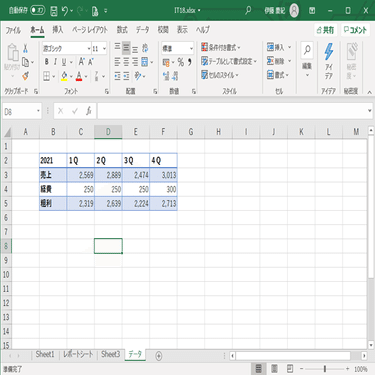Toggle italic formatting
375x375 pixels.
click(x=55, y=62)
